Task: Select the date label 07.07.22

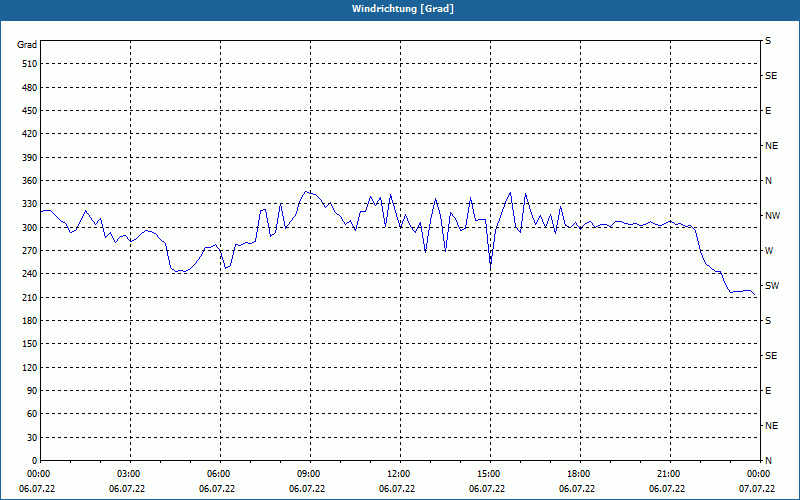Action: pos(757,489)
